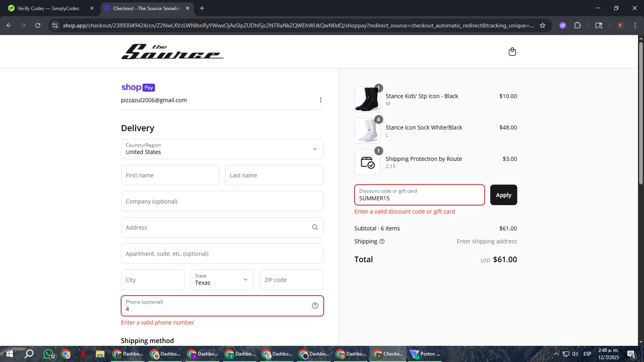Click the Enter shipping address text
The height and width of the screenshot is (362, 644).
[487, 241]
